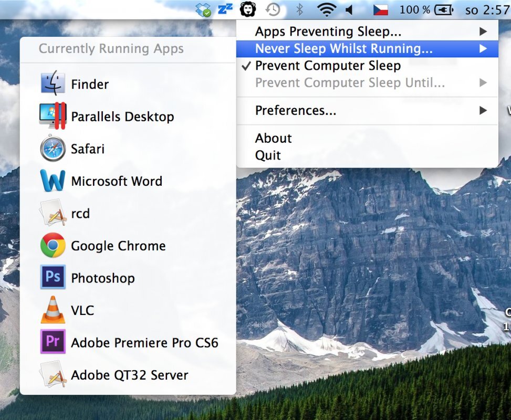The width and height of the screenshot is (511, 420).
Task: Choose Adobe QT32 Server from the list
Action: click(x=129, y=375)
